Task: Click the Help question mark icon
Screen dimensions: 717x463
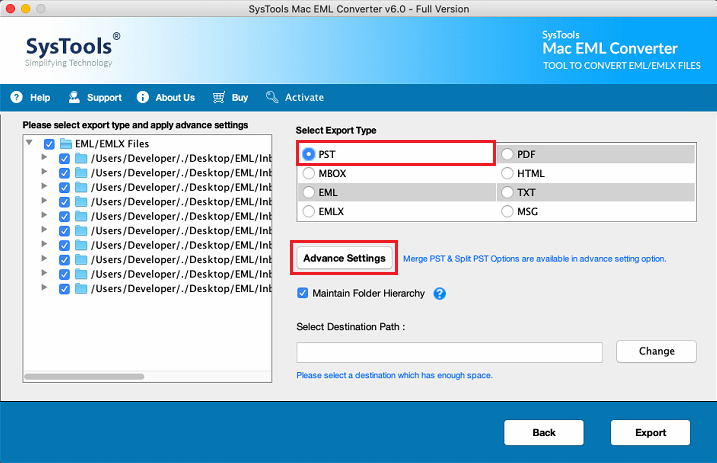Action: (16, 98)
